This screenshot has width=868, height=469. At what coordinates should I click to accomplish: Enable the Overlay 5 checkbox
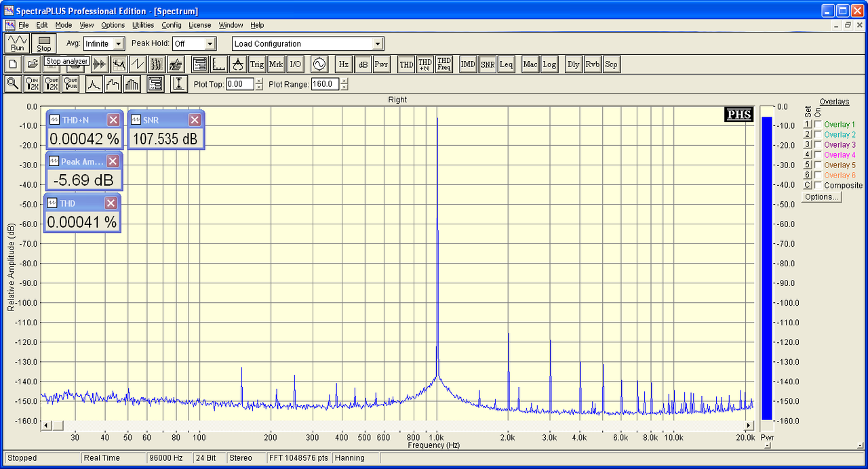tap(818, 165)
